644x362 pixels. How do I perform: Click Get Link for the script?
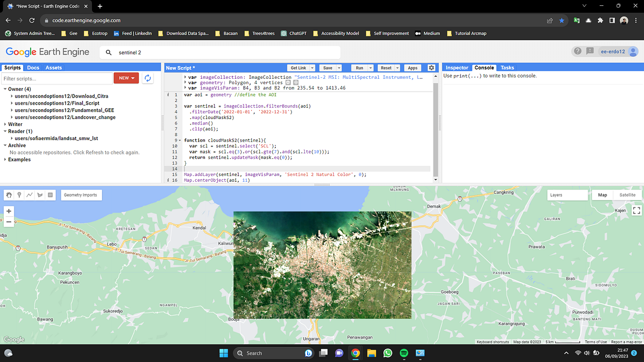298,68
